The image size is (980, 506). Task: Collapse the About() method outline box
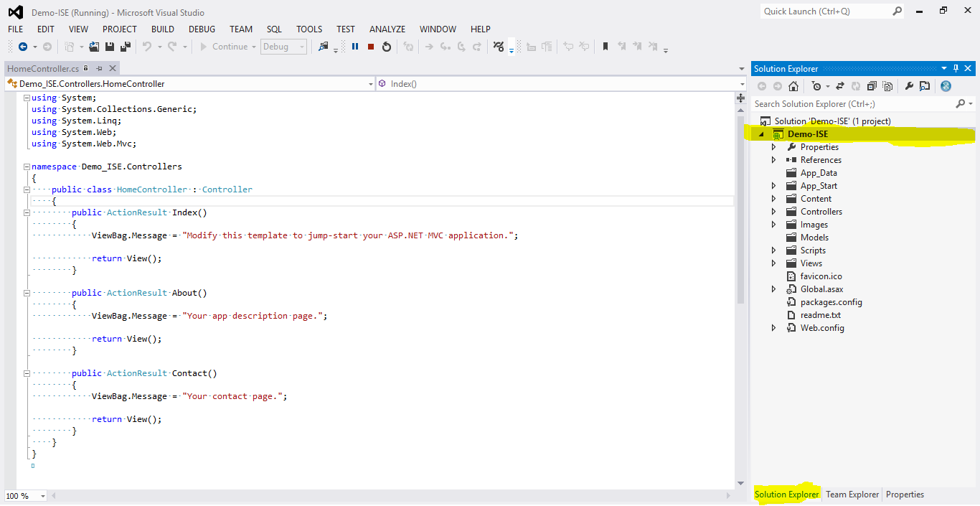click(27, 293)
